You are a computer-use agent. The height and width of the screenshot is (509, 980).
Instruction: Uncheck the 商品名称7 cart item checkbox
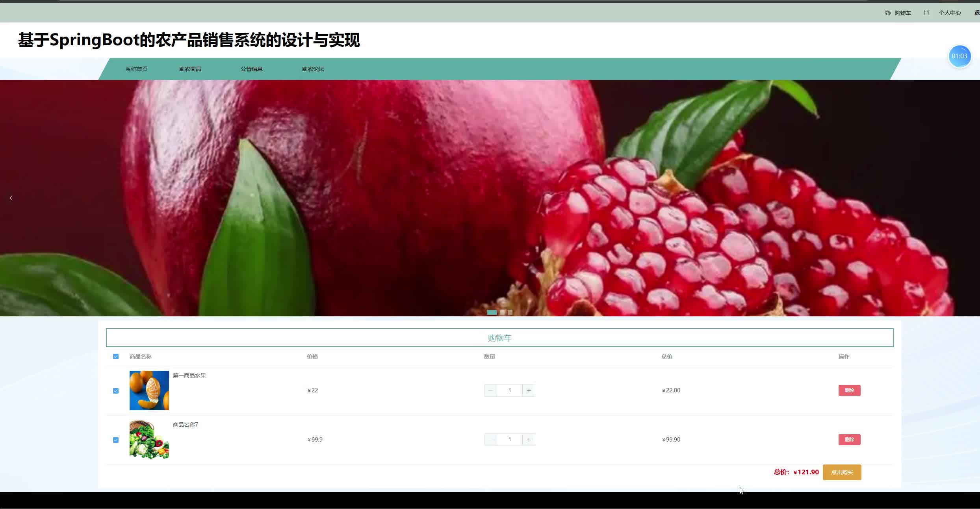coord(116,440)
